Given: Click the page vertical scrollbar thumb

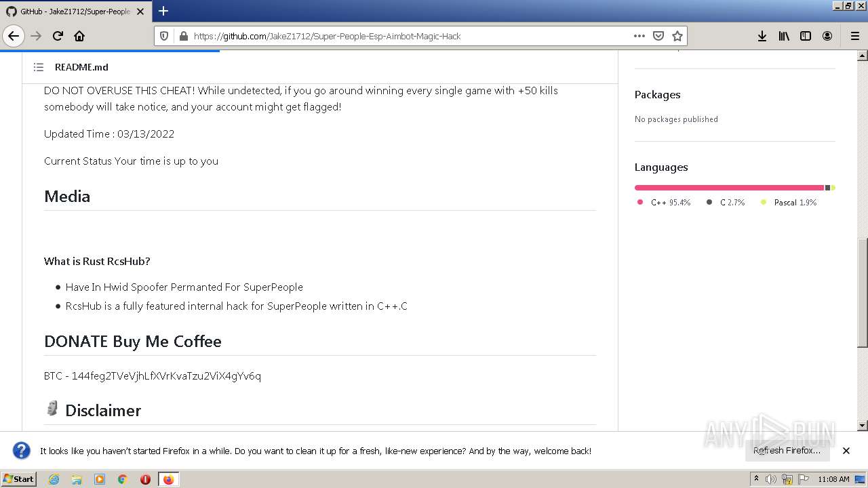Looking at the screenshot, I should [x=863, y=293].
